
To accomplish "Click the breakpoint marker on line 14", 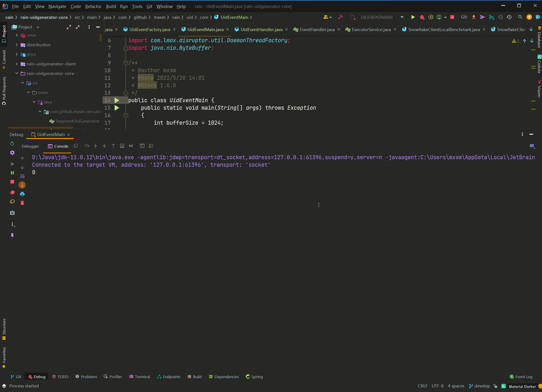I will (117, 100).
